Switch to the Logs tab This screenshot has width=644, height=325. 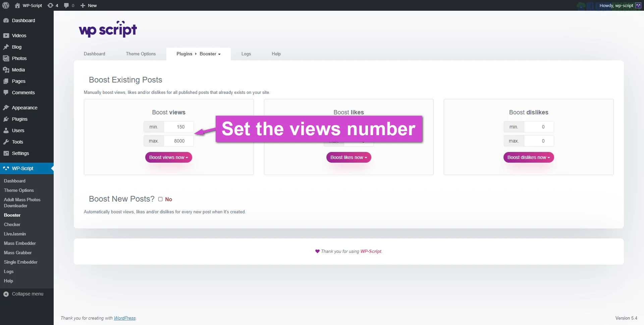246,54
